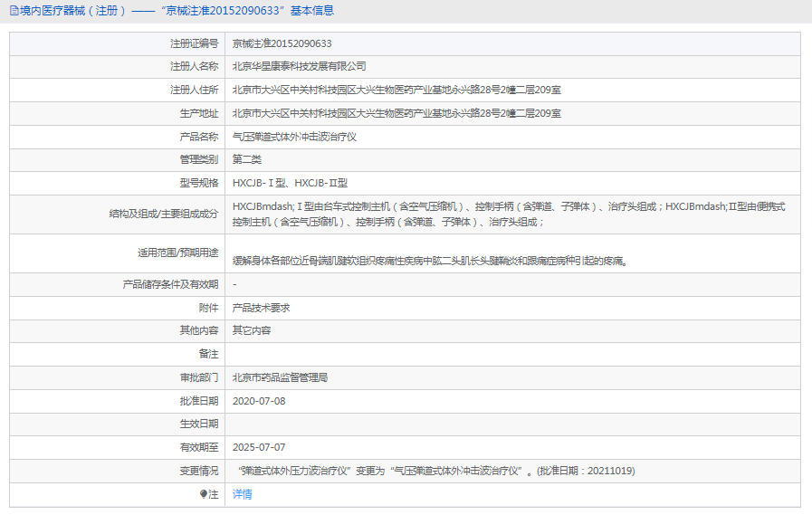Click the 生产地址 label

coord(199,113)
